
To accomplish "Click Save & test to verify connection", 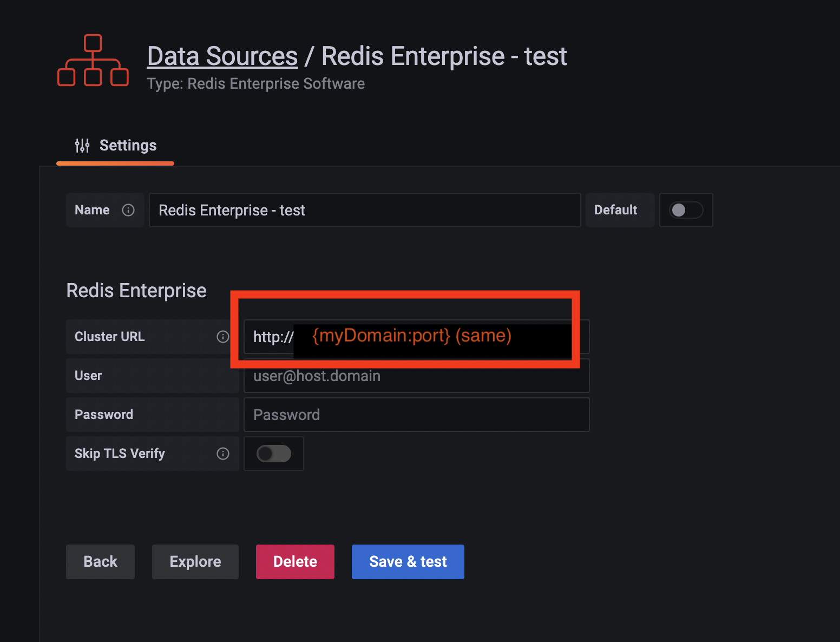I will click(408, 561).
